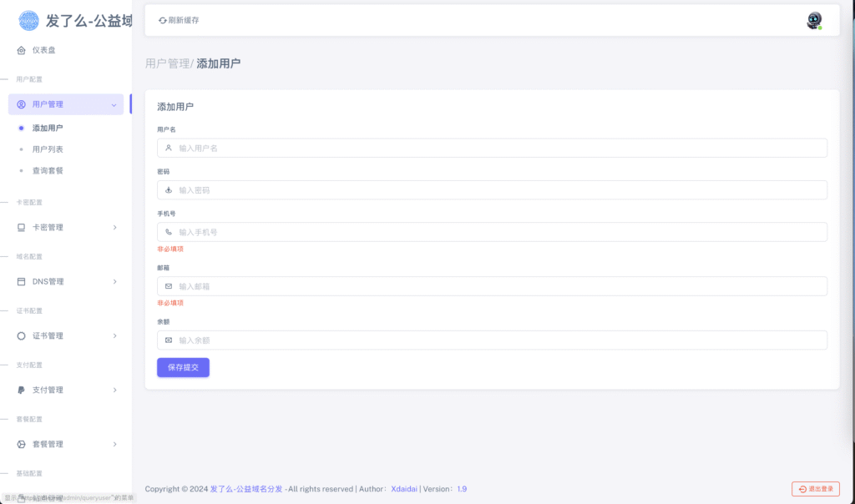Click the lock icon in password field

tap(169, 189)
